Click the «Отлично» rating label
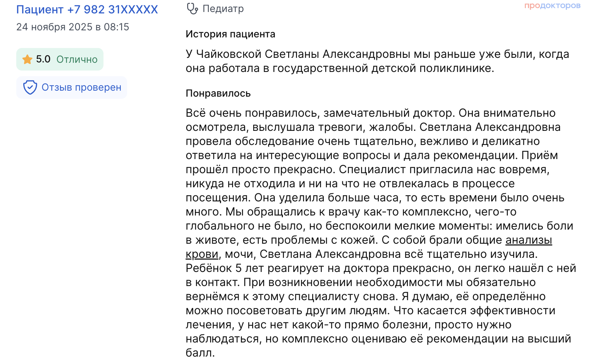The width and height of the screenshot is (594, 364). tap(77, 59)
